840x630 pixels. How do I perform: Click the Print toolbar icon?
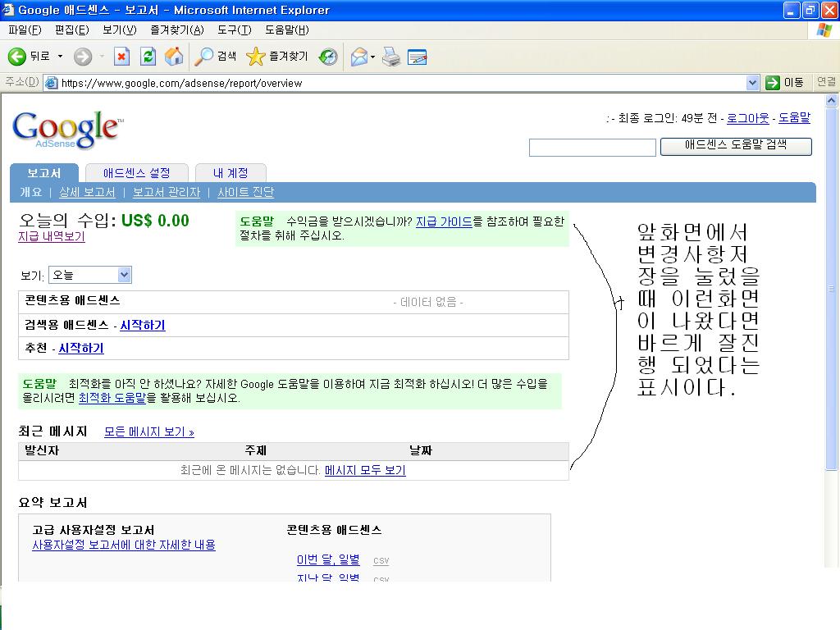click(x=391, y=57)
